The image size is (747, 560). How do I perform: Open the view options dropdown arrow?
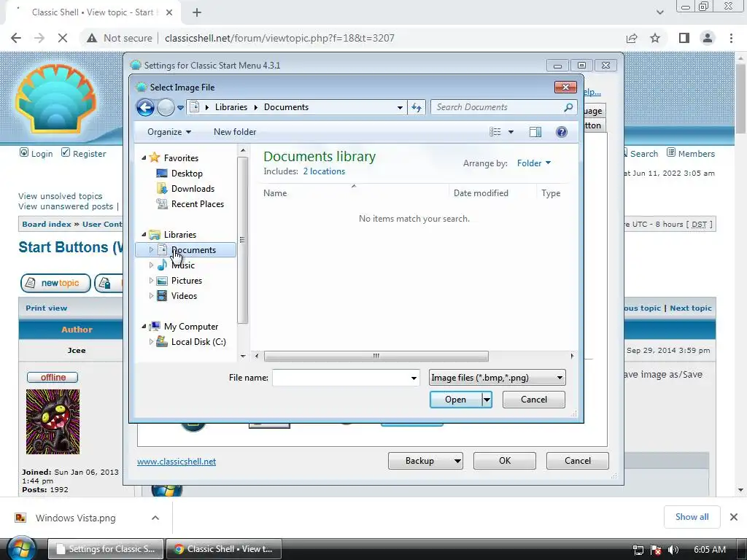point(511,132)
